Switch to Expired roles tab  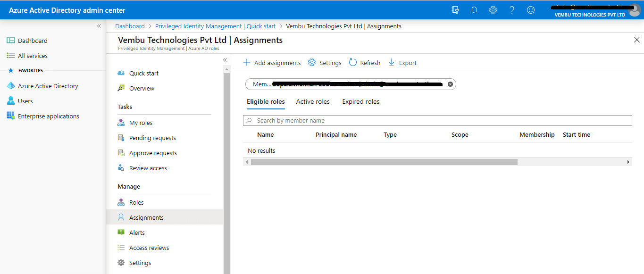coord(361,101)
